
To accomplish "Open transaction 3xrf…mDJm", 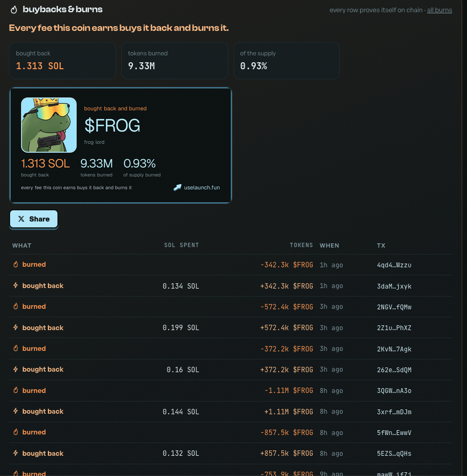I will tap(394, 412).
